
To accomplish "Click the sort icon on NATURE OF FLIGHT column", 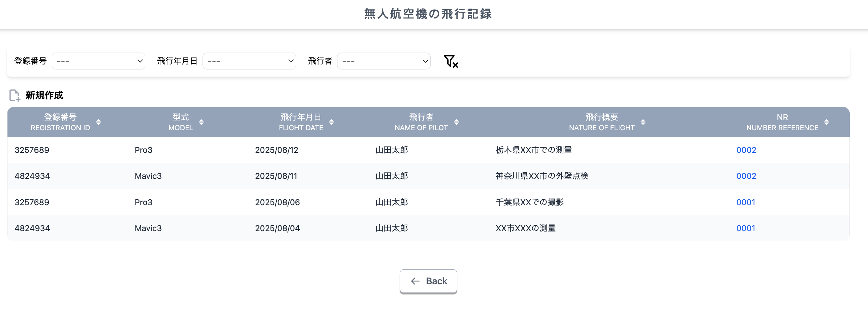I will (643, 122).
